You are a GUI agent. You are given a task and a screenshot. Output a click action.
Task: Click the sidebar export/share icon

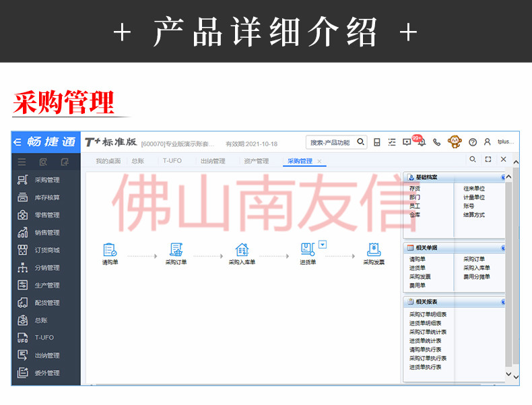(65, 162)
